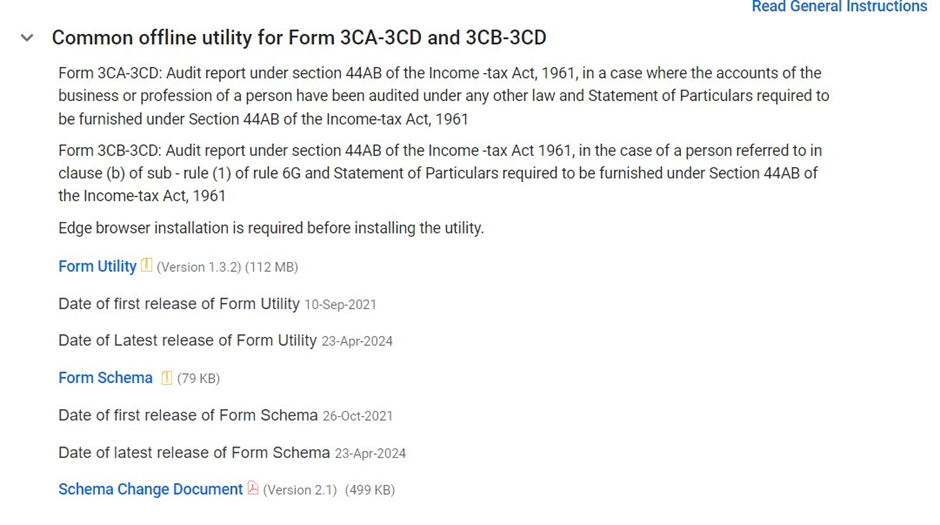Click the Version 1.3.2 label text
The height and width of the screenshot is (525, 940).
[199, 267]
